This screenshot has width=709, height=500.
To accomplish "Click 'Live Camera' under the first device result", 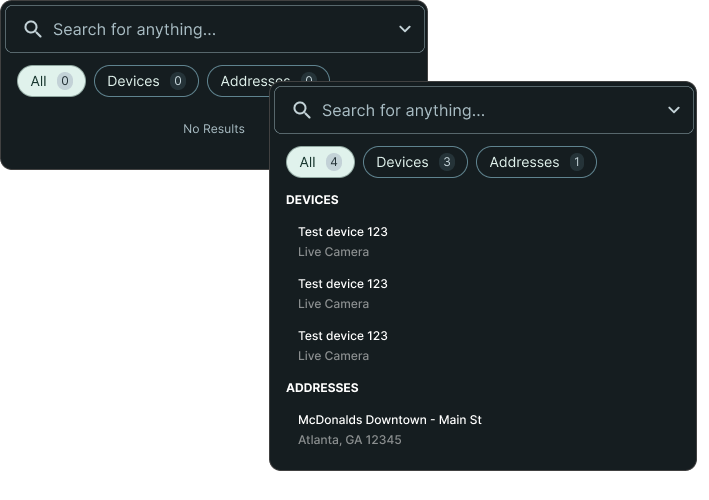I will pyautogui.click(x=333, y=252).
